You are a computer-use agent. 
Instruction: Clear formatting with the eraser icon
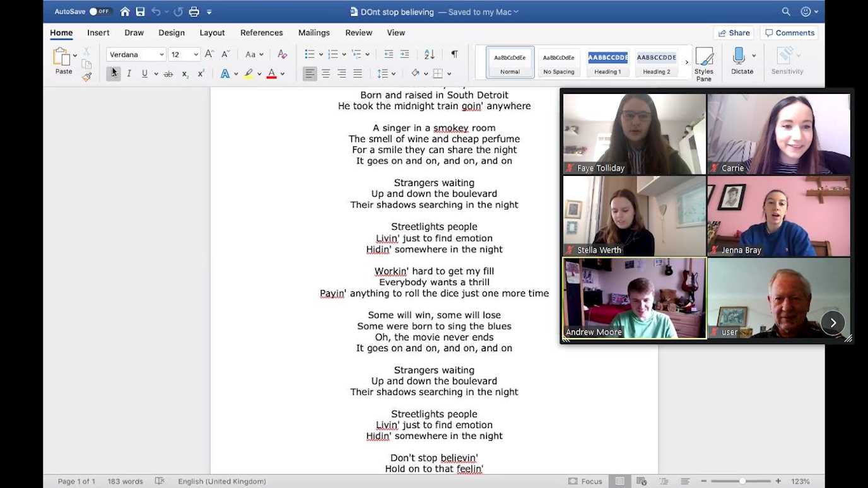pos(282,54)
